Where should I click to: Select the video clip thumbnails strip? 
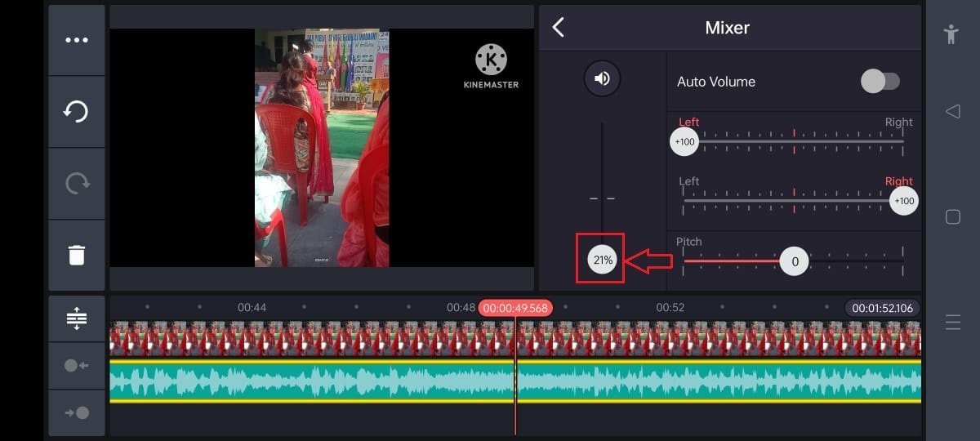coord(310,338)
